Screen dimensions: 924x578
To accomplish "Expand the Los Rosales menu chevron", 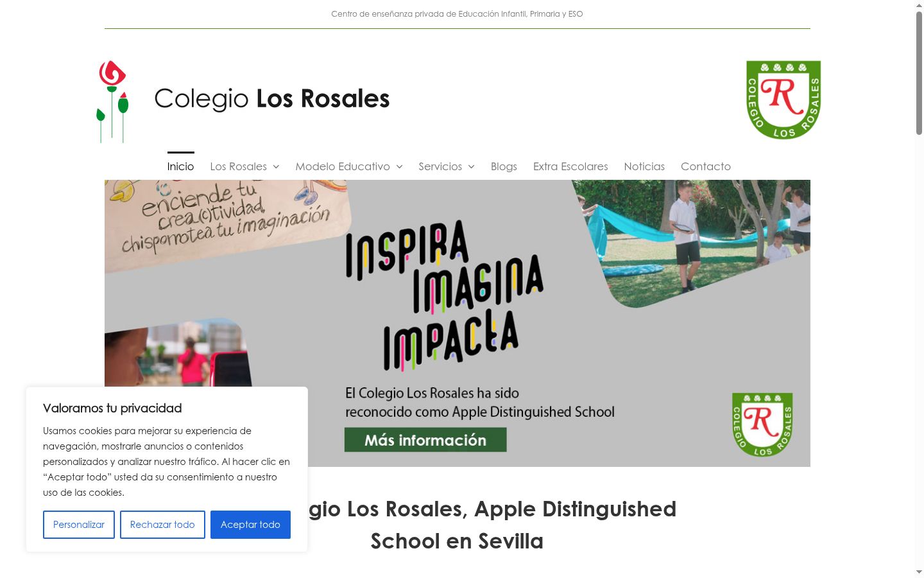I will pos(276,167).
